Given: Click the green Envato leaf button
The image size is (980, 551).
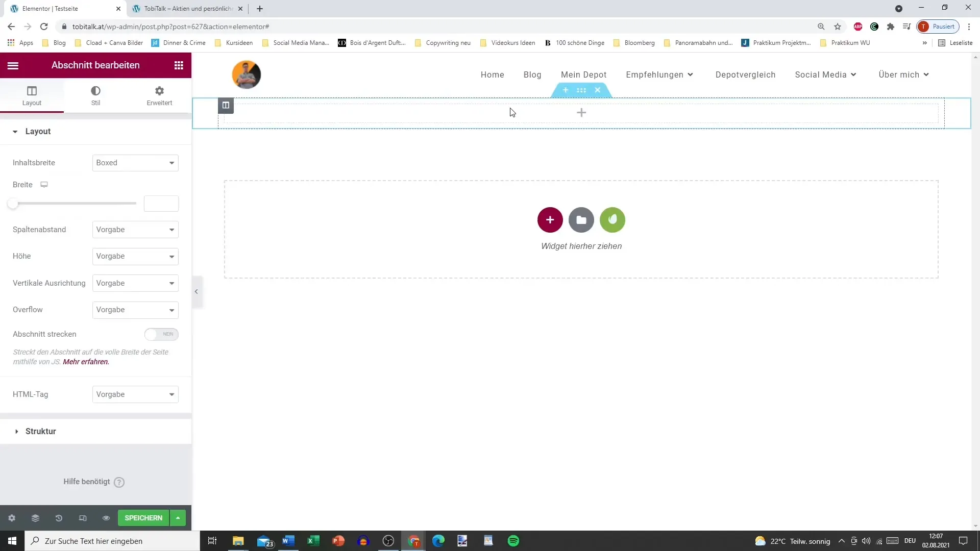Looking at the screenshot, I should click(612, 220).
